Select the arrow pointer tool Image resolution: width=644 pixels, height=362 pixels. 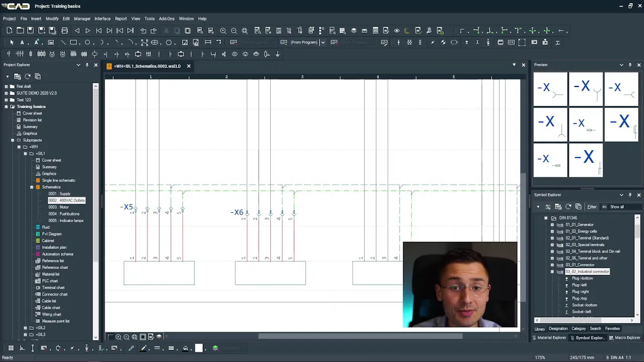click(x=12, y=42)
